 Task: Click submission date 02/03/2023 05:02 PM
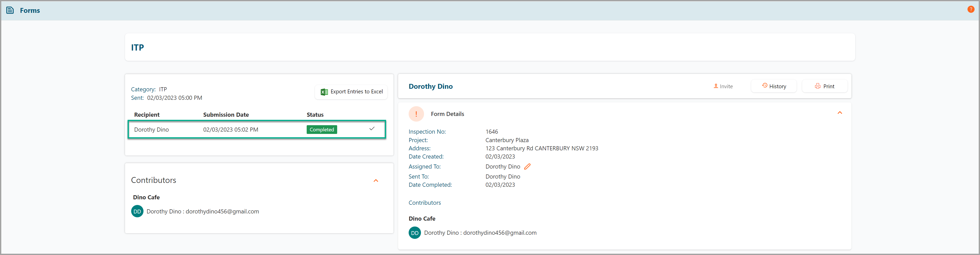[231, 130]
